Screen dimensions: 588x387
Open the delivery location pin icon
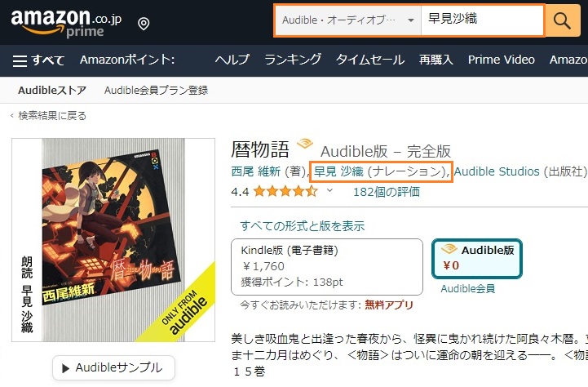(144, 24)
